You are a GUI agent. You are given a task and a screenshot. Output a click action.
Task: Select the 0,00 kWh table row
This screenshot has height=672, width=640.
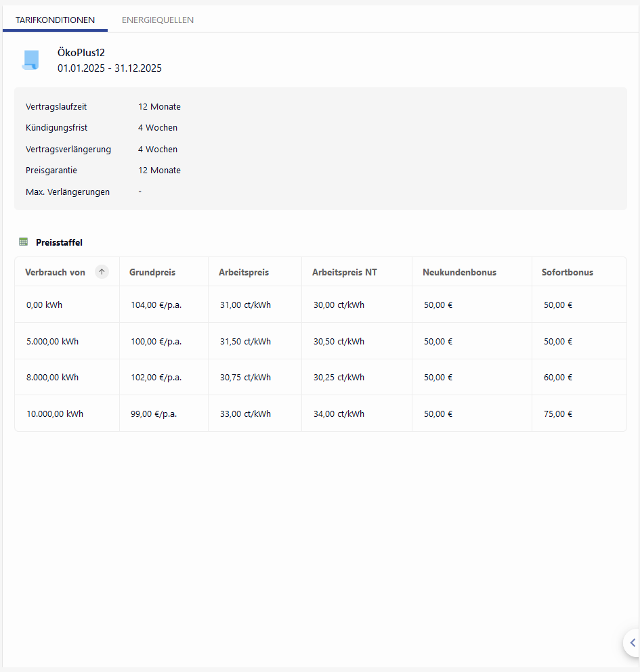(45, 305)
